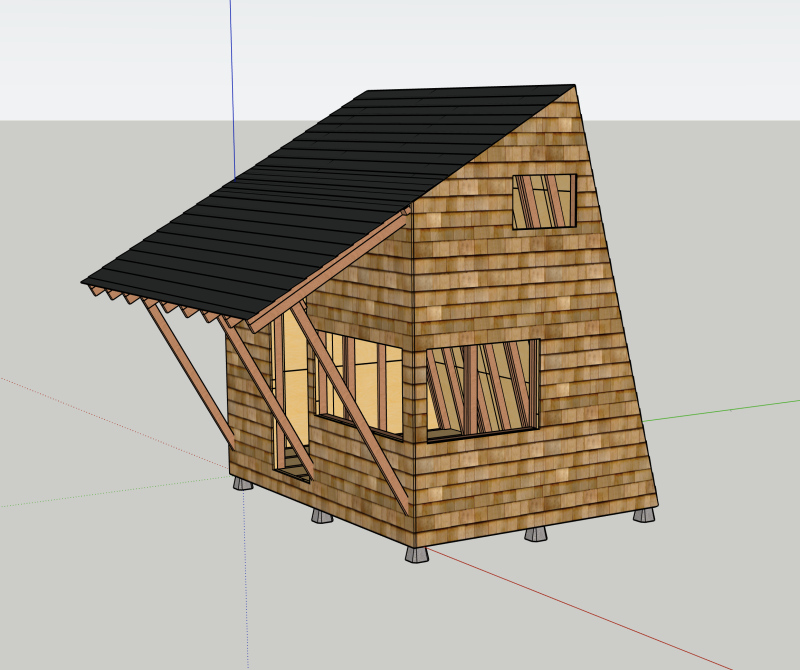This screenshot has height=670, width=800.
Task: Select the long diagonal brace crossing the front window
Action: click(x=350, y=407)
